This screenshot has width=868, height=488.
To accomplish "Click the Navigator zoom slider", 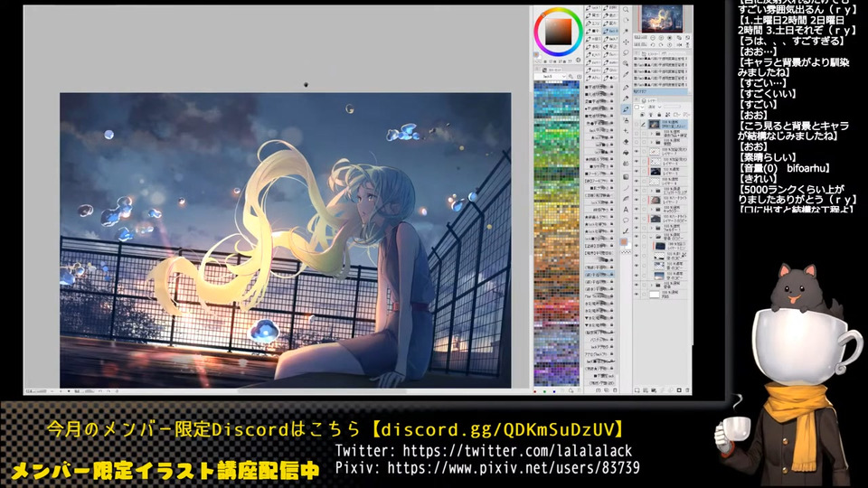I will pyautogui.click(x=641, y=38).
